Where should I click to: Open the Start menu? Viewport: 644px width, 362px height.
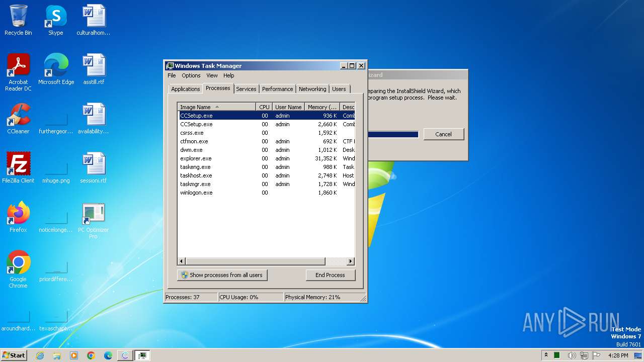(x=14, y=355)
